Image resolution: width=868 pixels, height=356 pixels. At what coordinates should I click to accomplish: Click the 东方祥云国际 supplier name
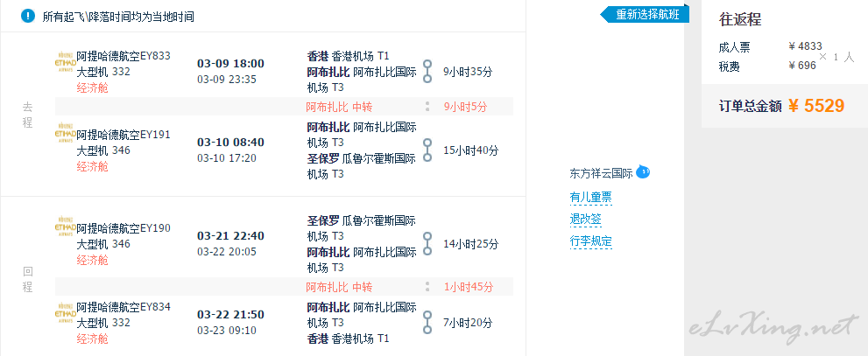601,173
